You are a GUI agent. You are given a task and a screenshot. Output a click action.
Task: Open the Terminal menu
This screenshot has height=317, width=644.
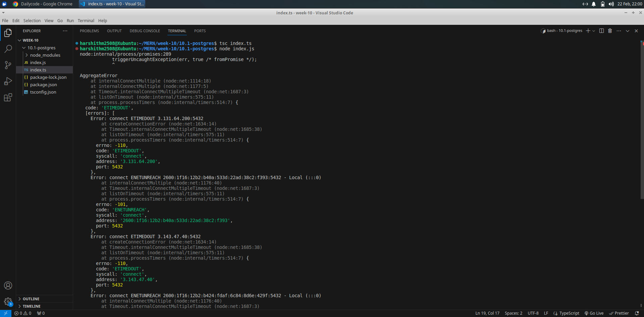pos(86,21)
